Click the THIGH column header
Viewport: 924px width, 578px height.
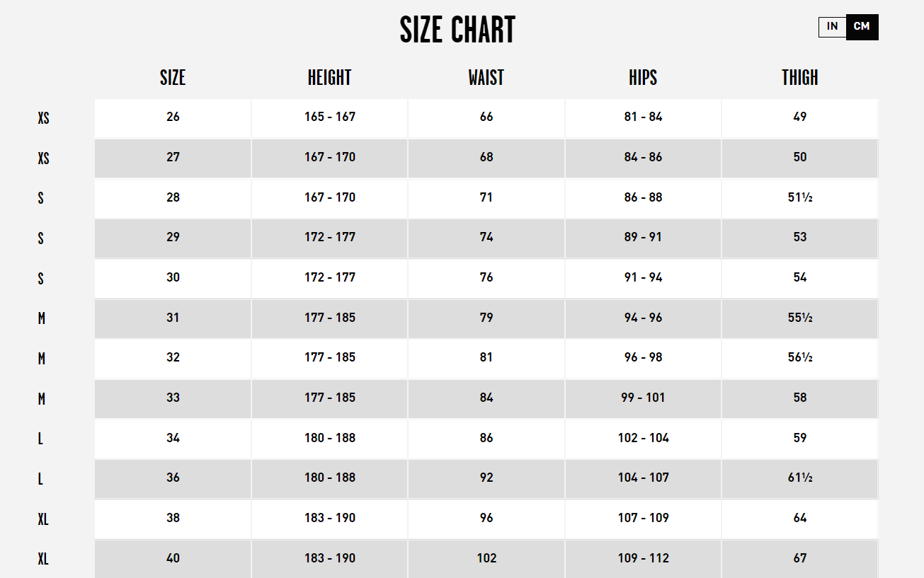(x=800, y=77)
